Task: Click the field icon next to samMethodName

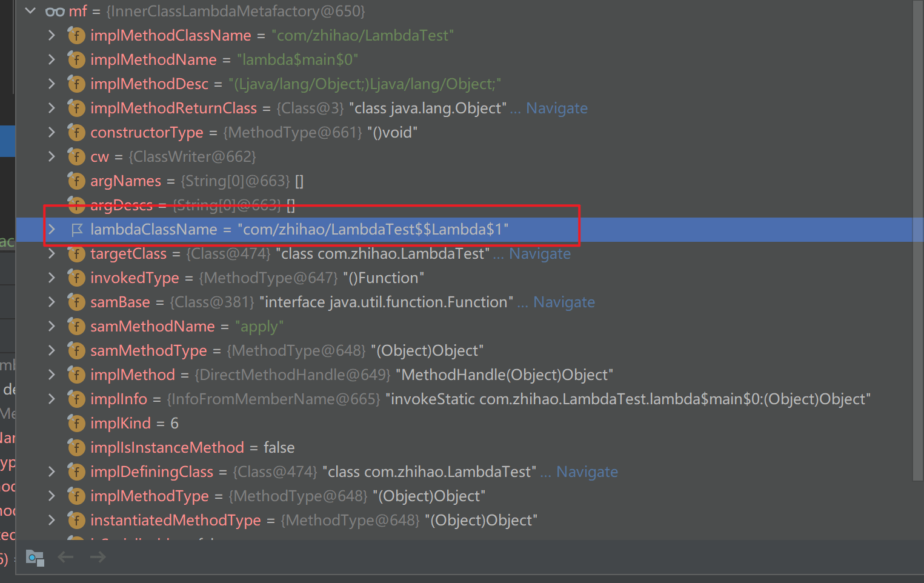Action: click(x=76, y=327)
